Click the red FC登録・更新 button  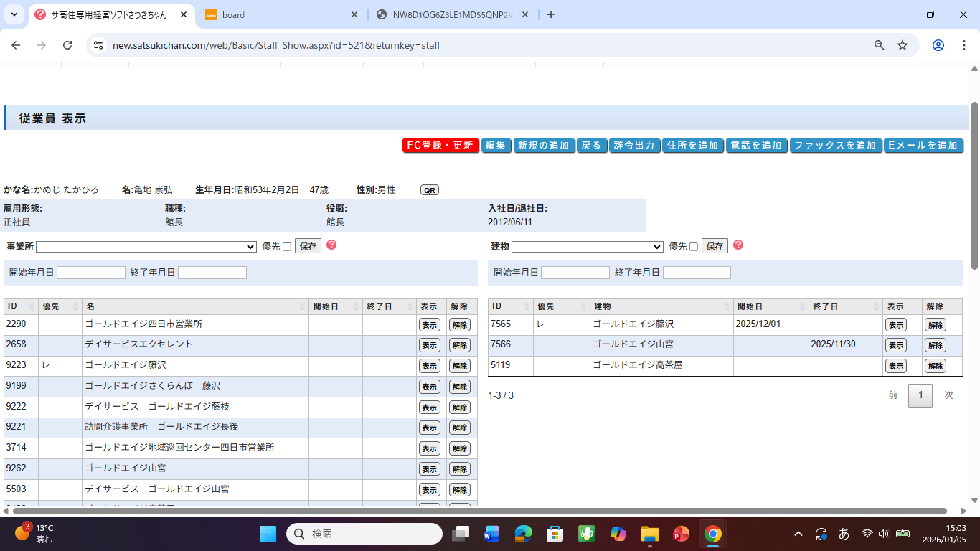[x=440, y=146]
